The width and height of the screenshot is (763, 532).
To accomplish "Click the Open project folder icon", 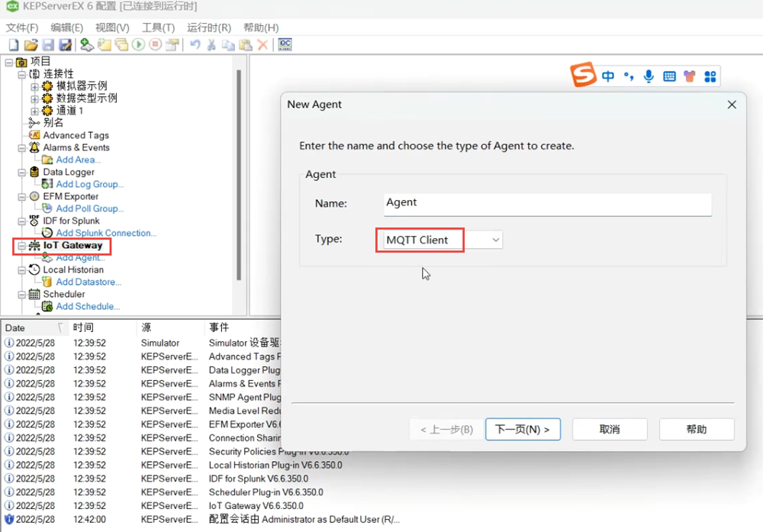I will coord(31,45).
